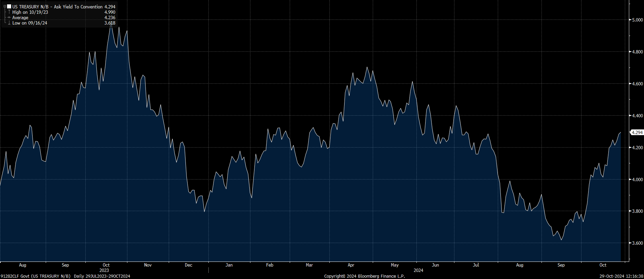This screenshot has width=644, height=279.
Task: Click the Jan month label on x-axis
Action: (x=229, y=265)
